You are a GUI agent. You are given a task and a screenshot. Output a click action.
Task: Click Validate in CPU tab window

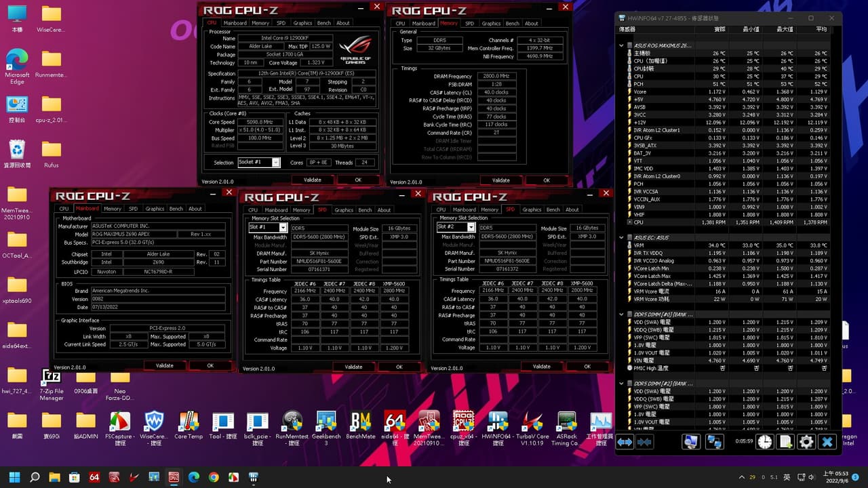pyautogui.click(x=313, y=180)
